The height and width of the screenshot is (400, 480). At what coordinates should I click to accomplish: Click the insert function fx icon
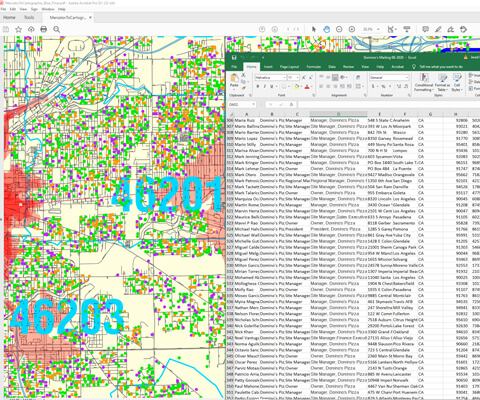point(291,104)
